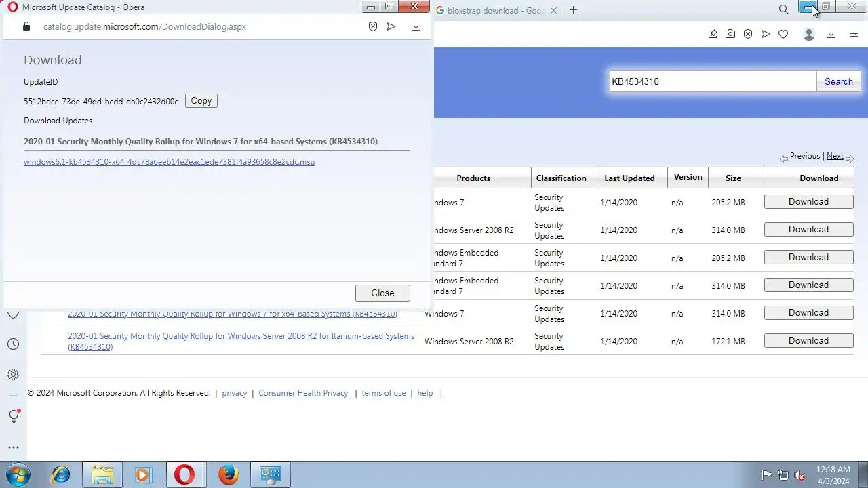Open the profile account icon

click(808, 34)
